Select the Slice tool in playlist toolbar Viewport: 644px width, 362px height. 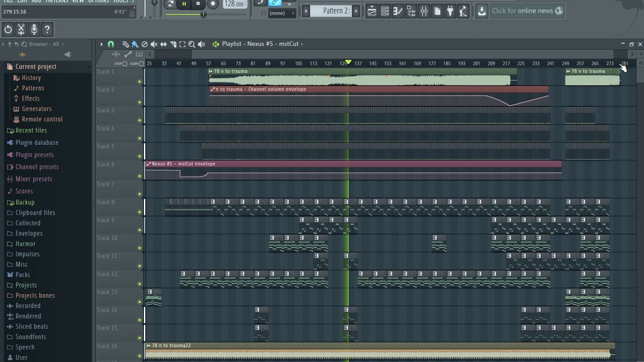(173, 44)
